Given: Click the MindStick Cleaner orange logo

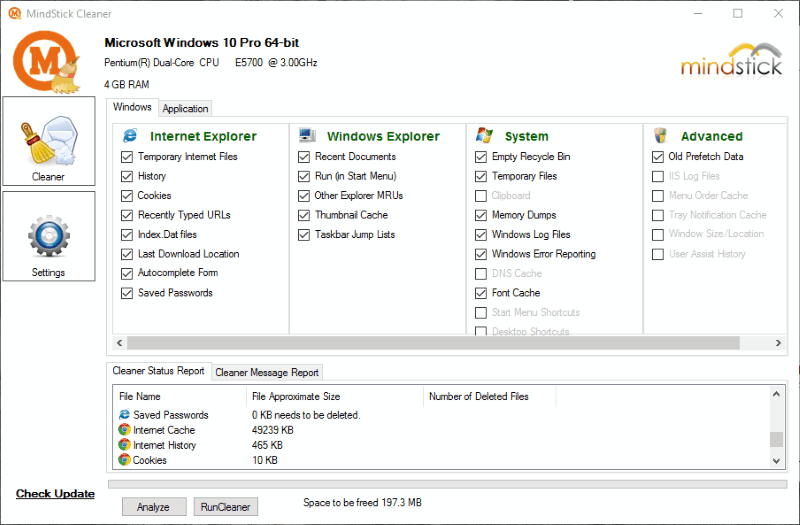Looking at the screenshot, I should point(46,62).
